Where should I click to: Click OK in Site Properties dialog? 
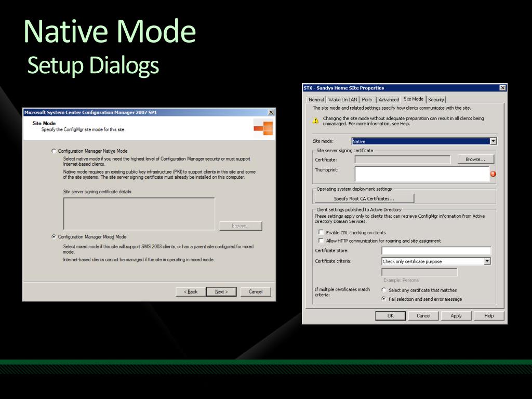[390, 316]
